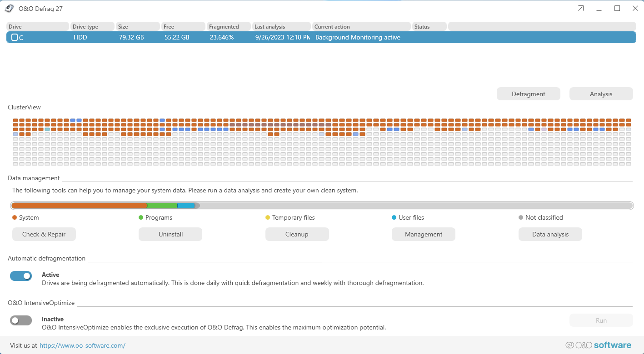Click the compact view arrow icon
The width and height of the screenshot is (644, 354).
click(581, 8)
